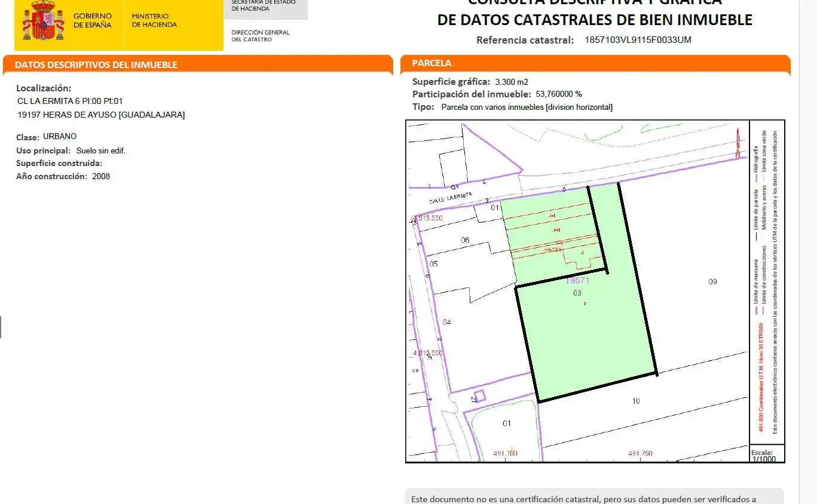The width and height of the screenshot is (817, 504).
Task: Click the Spanish coat of arms emblem
Action: click(44, 20)
